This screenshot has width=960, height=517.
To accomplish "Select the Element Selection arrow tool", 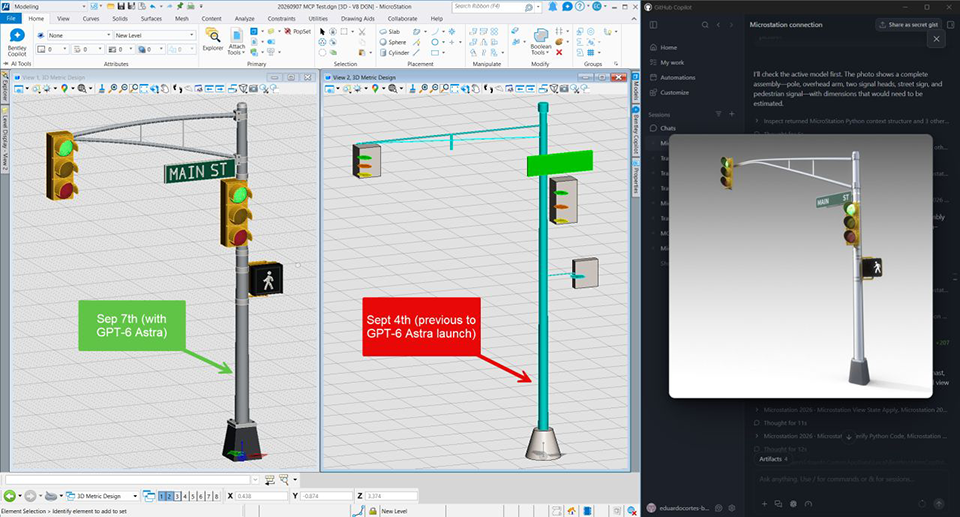I will coord(323,31).
